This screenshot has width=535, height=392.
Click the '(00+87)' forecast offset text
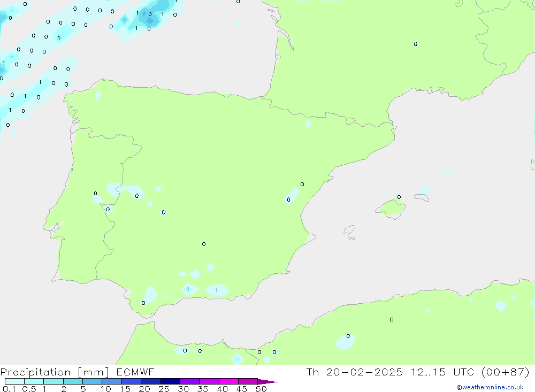tap(506, 372)
